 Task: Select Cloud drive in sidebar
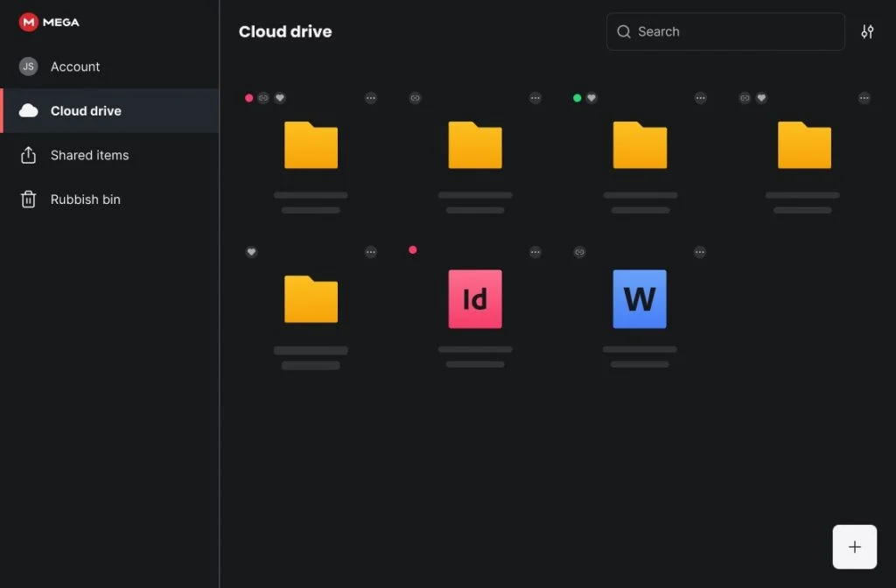[109, 111]
